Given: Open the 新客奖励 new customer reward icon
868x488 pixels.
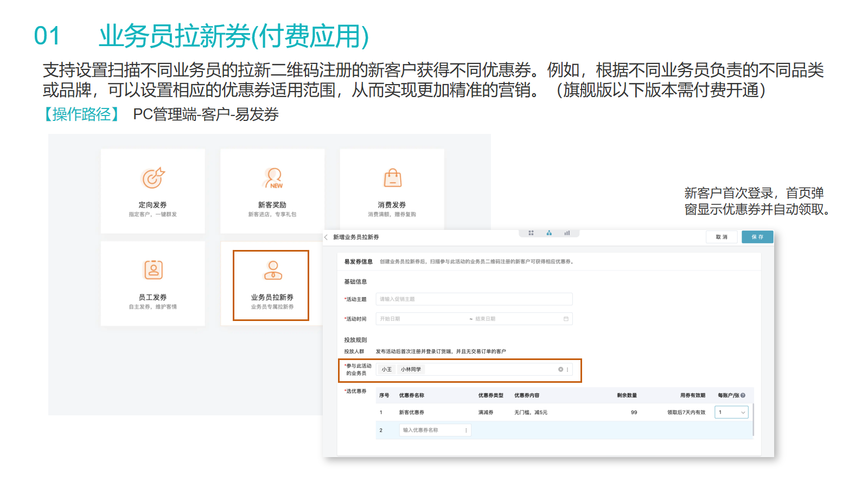Looking at the screenshot, I should tap(273, 178).
